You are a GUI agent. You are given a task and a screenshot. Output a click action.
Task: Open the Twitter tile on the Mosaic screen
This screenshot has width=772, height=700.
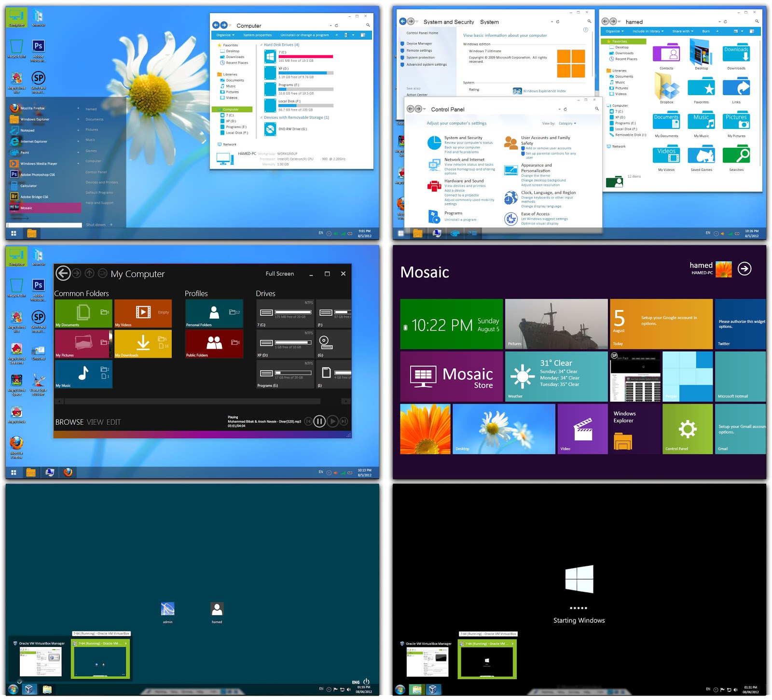(x=740, y=324)
